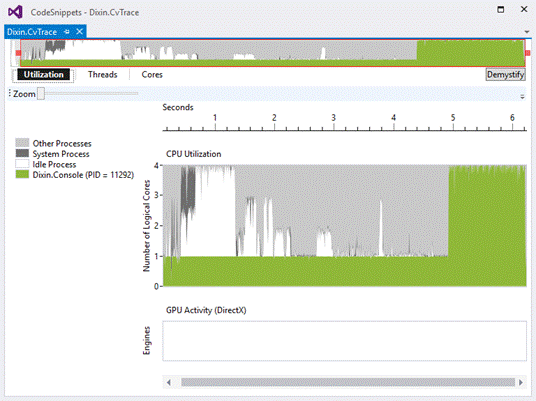Click the System Process legend swatch
Image resolution: width=536 pixels, height=401 pixels.
tap(22, 153)
